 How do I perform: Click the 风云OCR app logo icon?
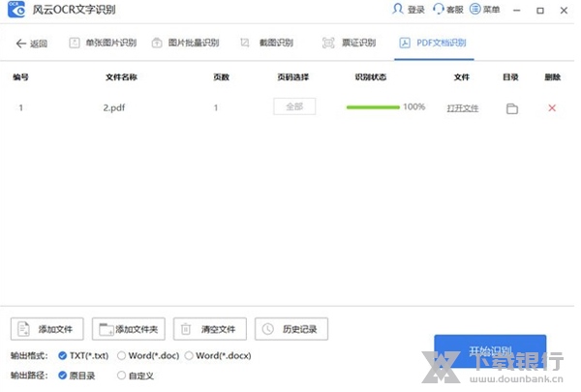click(15, 9)
